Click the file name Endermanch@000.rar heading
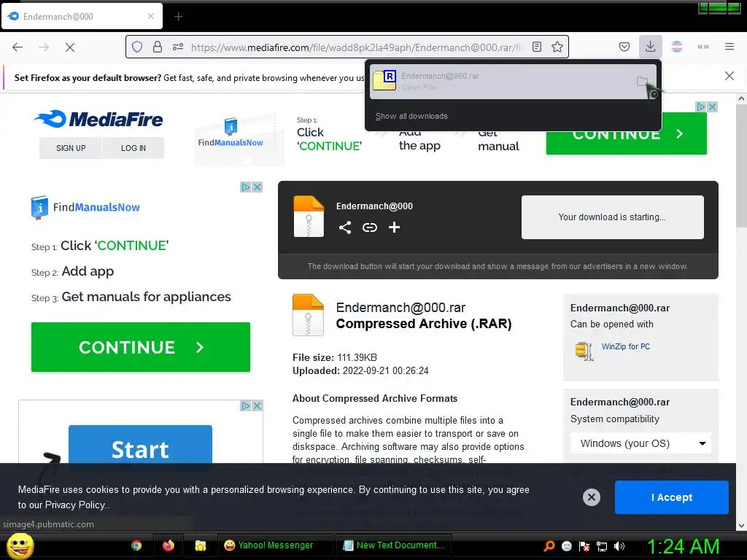 pyautogui.click(x=400, y=308)
